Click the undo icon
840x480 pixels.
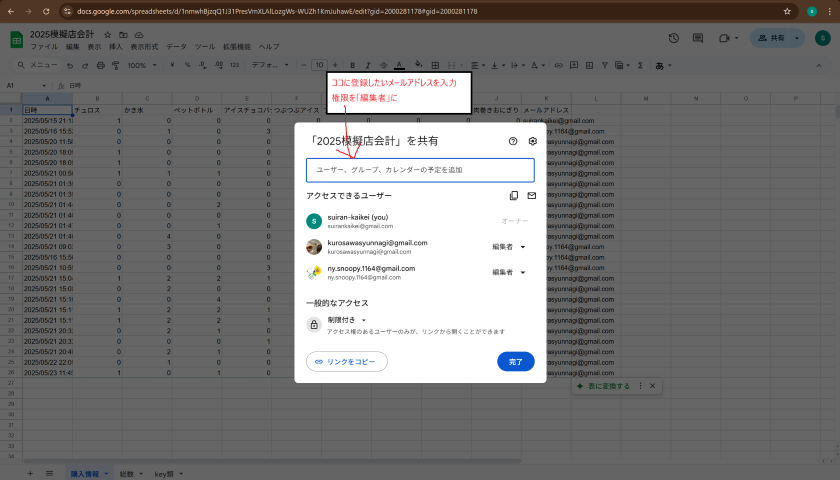(x=70, y=65)
